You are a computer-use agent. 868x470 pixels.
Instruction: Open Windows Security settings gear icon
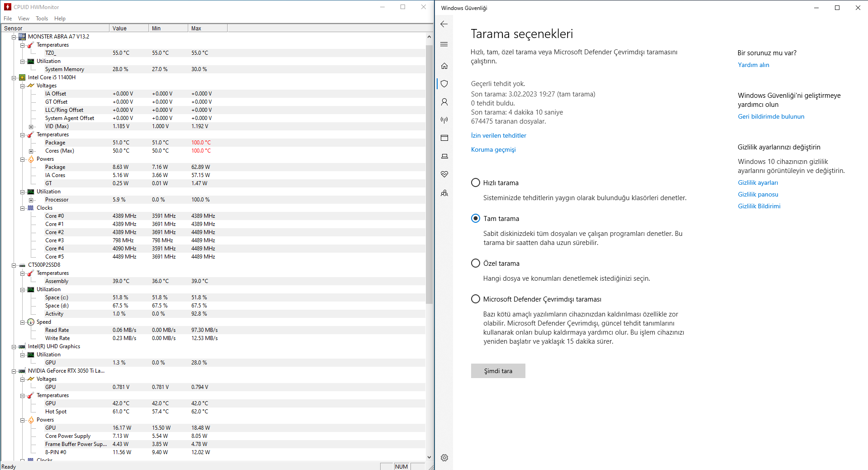pos(444,458)
